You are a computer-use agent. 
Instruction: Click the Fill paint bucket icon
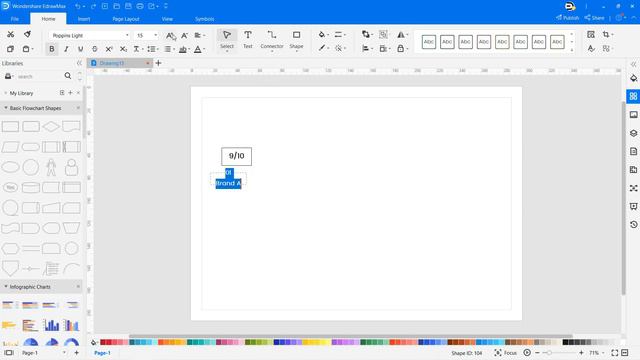coord(322,35)
